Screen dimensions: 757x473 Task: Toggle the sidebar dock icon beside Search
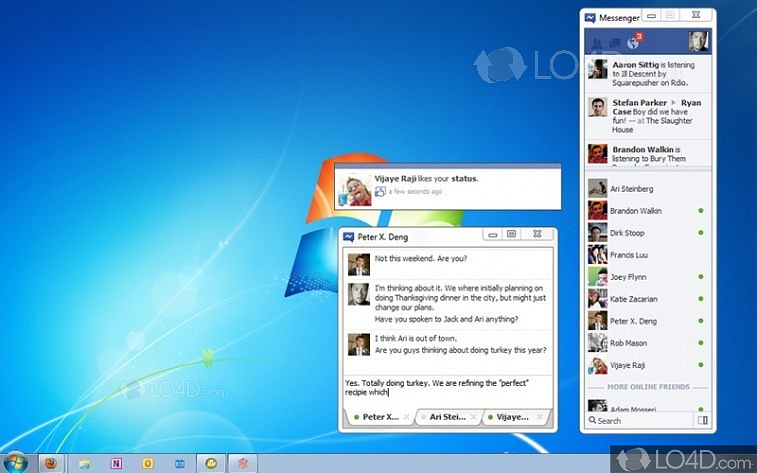[703, 421]
